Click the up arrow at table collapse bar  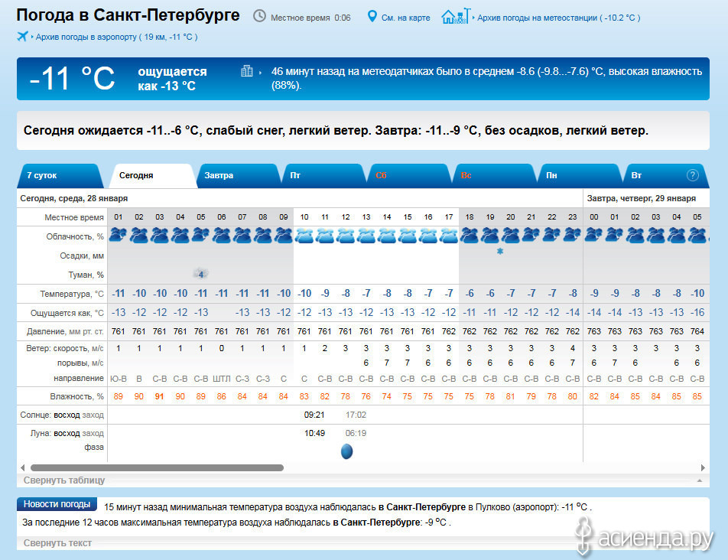coord(699,480)
